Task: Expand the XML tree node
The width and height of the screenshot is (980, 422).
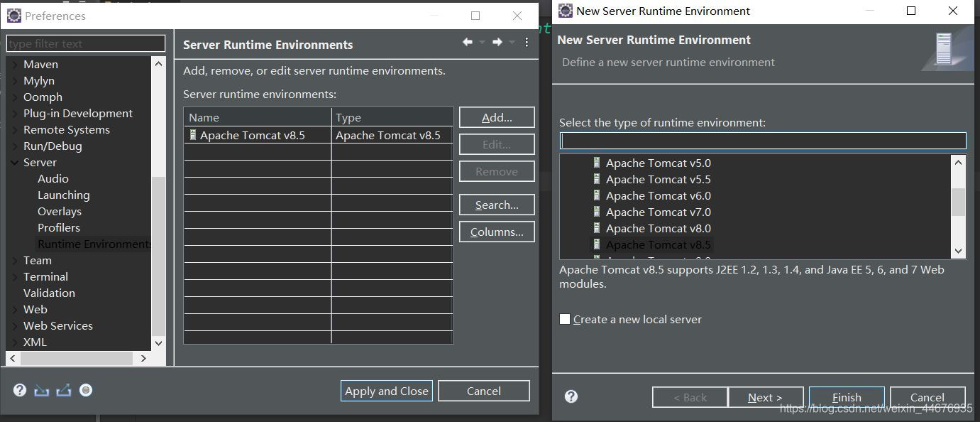Action: 16,342
